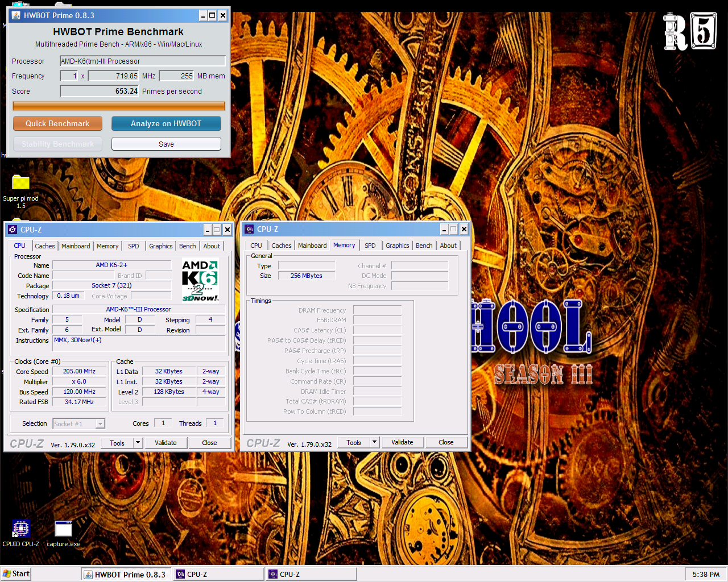Click the Quick Benchmark button
Screen dimensions: 728x582
(57, 123)
